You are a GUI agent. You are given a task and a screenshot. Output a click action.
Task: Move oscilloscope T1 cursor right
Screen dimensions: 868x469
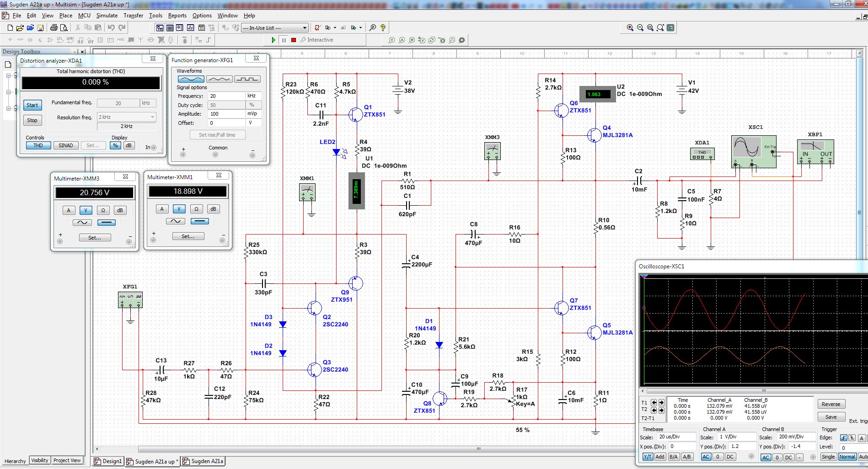661,403
